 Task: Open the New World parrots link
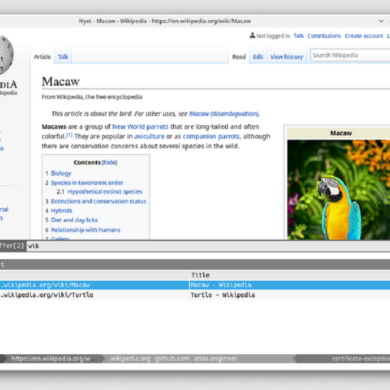tap(140, 127)
